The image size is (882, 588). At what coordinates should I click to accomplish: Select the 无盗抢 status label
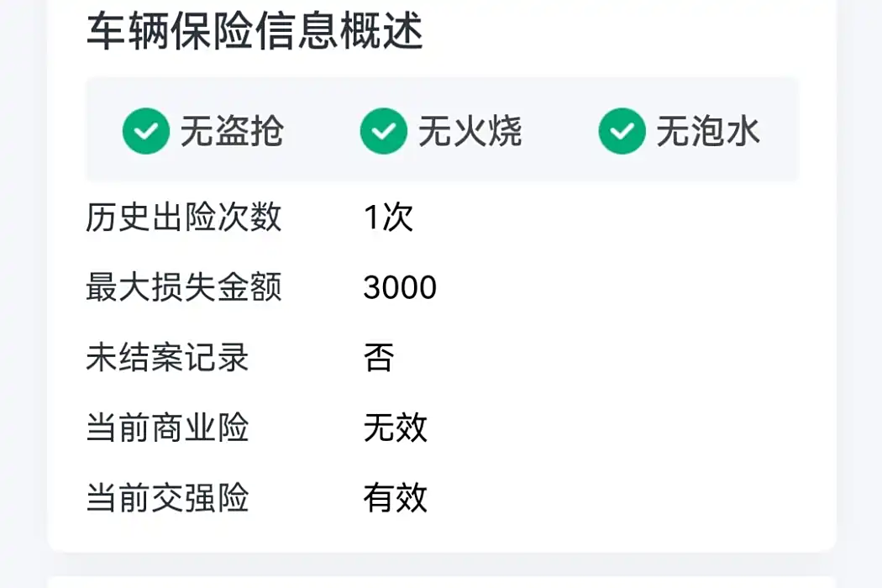pos(232,131)
